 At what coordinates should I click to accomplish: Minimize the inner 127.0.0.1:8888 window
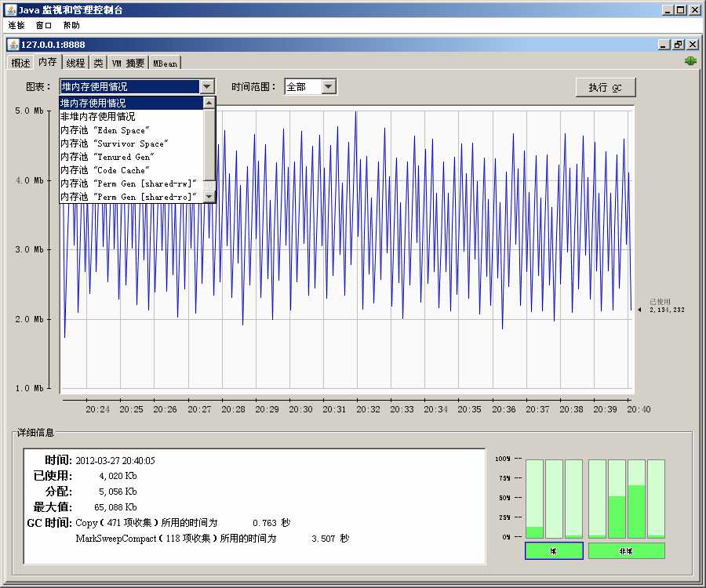(664, 45)
